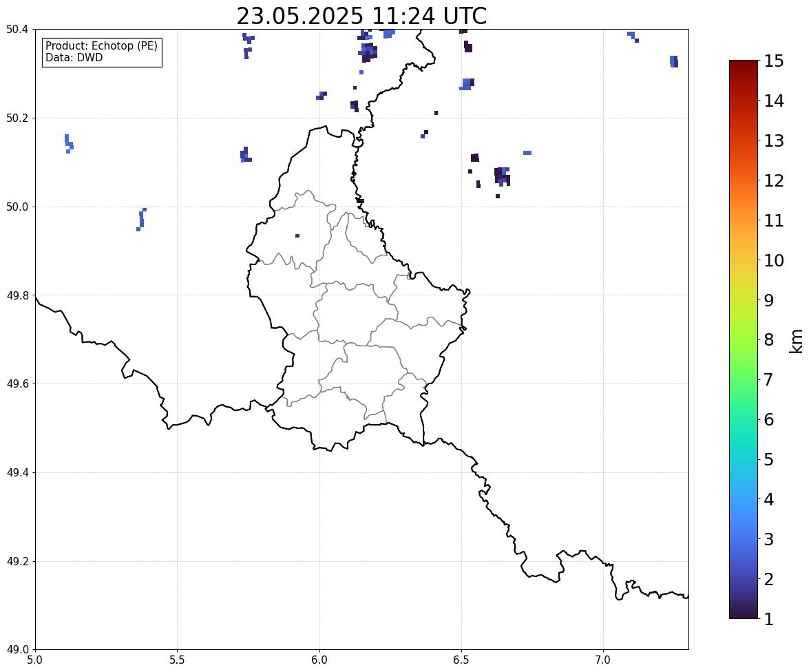Click the colorbar tick label 5
811x672 pixels.
click(768, 459)
